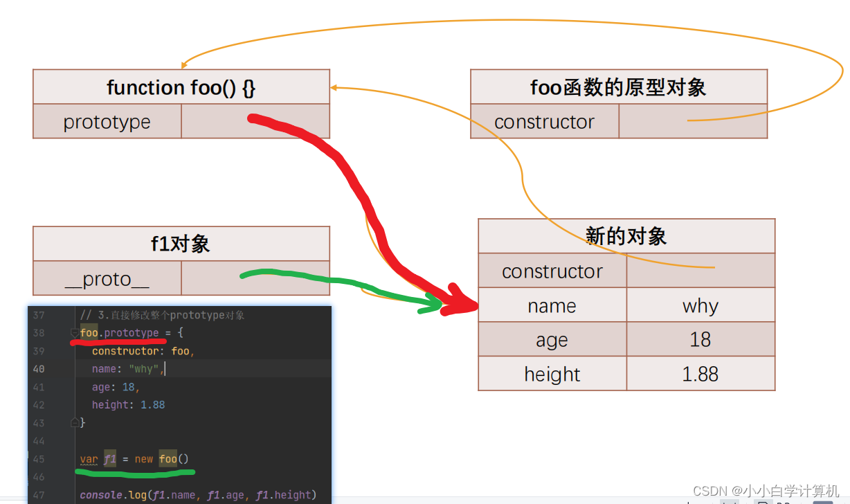Image resolution: width=850 pixels, height=504 pixels.
Task: Select the why value cell next to name
Action: coord(700,305)
